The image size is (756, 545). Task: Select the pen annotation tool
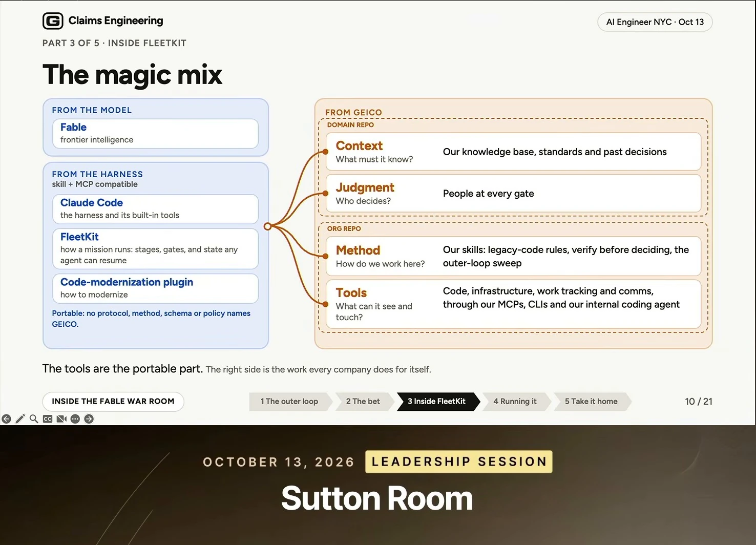tap(20, 419)
